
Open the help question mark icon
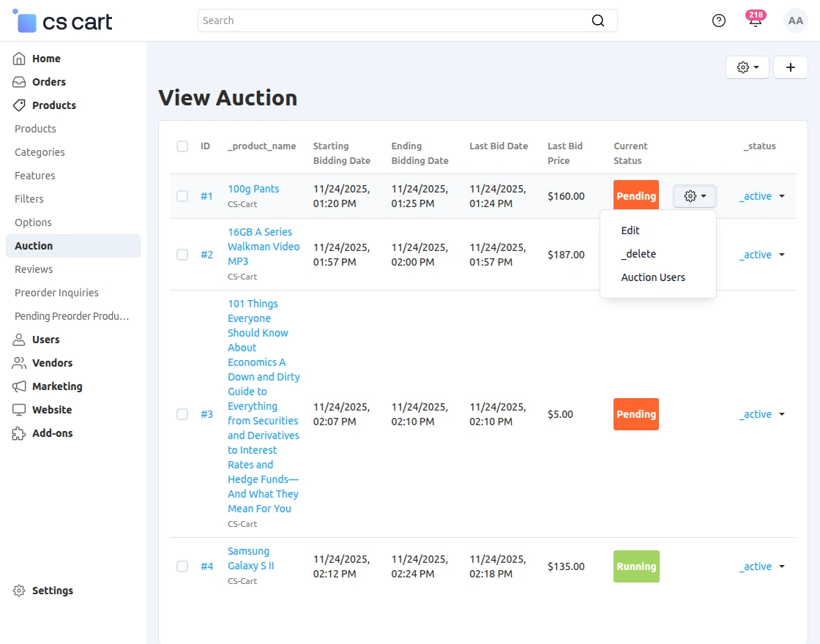click(719, 20)
